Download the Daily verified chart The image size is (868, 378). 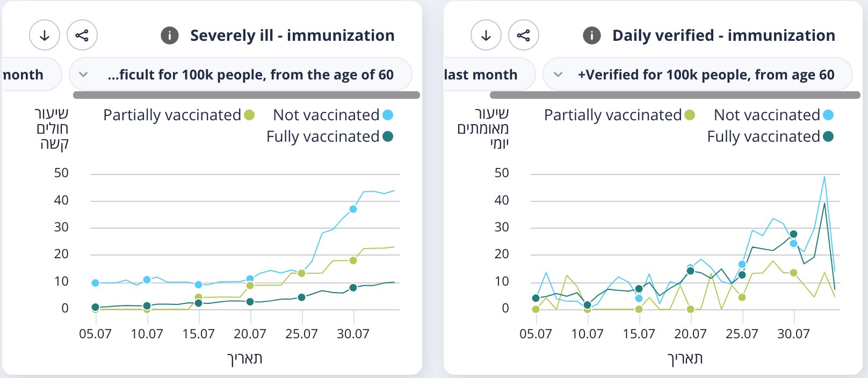click(486, 35)
